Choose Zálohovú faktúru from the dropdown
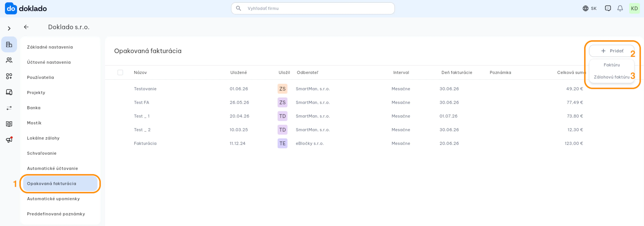Image resolution: width=644 pixels, height=226 pixels. click(611, 77)
